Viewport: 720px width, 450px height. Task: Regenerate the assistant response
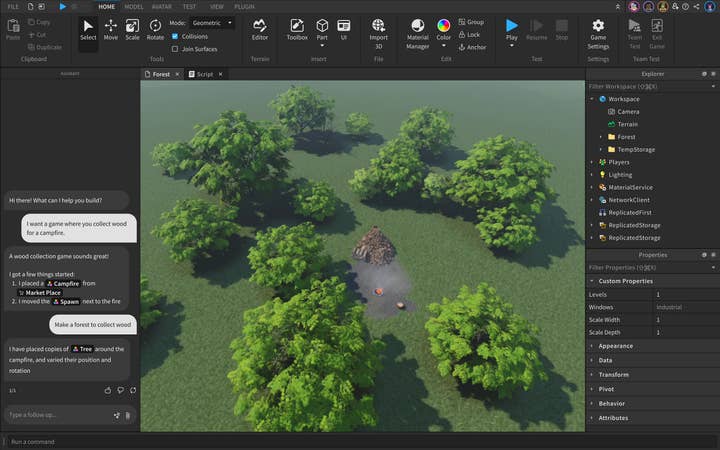tap(133, 390)
